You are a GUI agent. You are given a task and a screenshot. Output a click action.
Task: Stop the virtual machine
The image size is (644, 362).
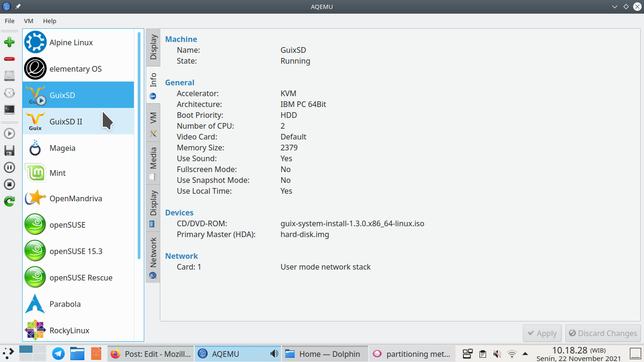click(9, 184)
